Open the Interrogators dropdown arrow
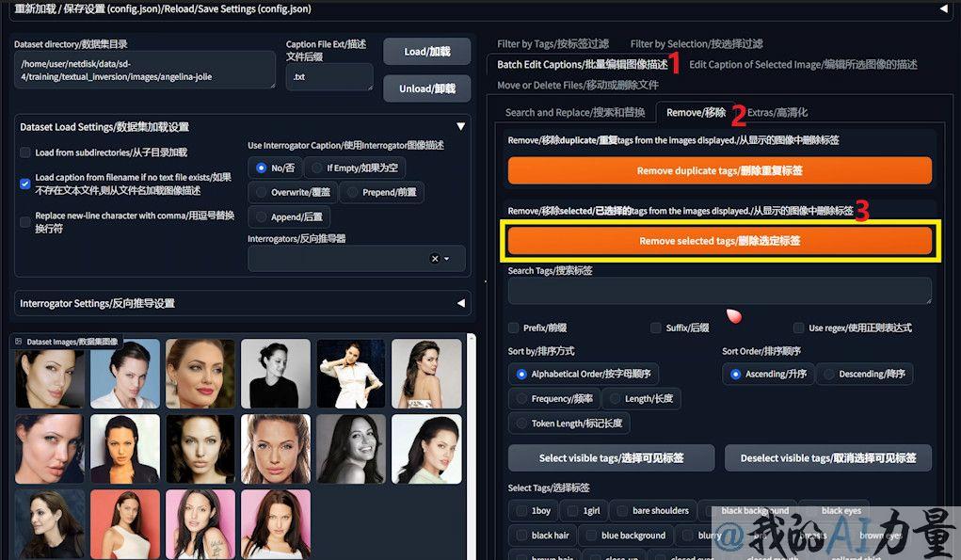Viewport: 961px width, 560px height. (447, 259)
